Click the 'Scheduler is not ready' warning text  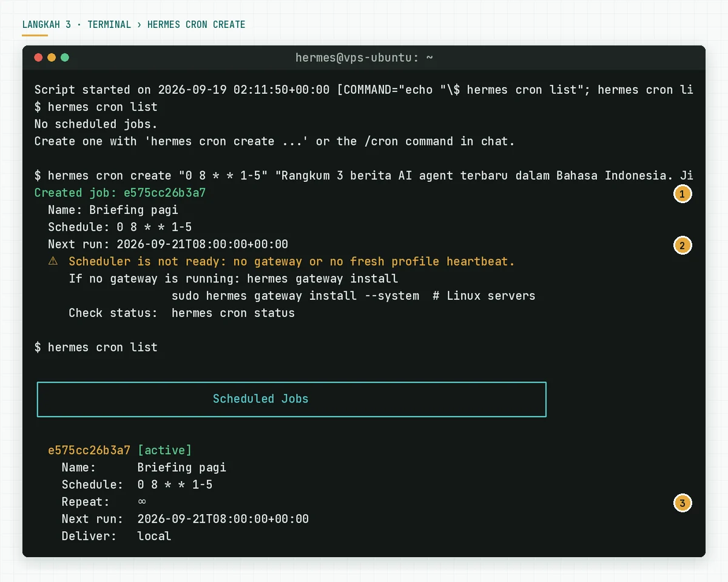click(292, 261)
